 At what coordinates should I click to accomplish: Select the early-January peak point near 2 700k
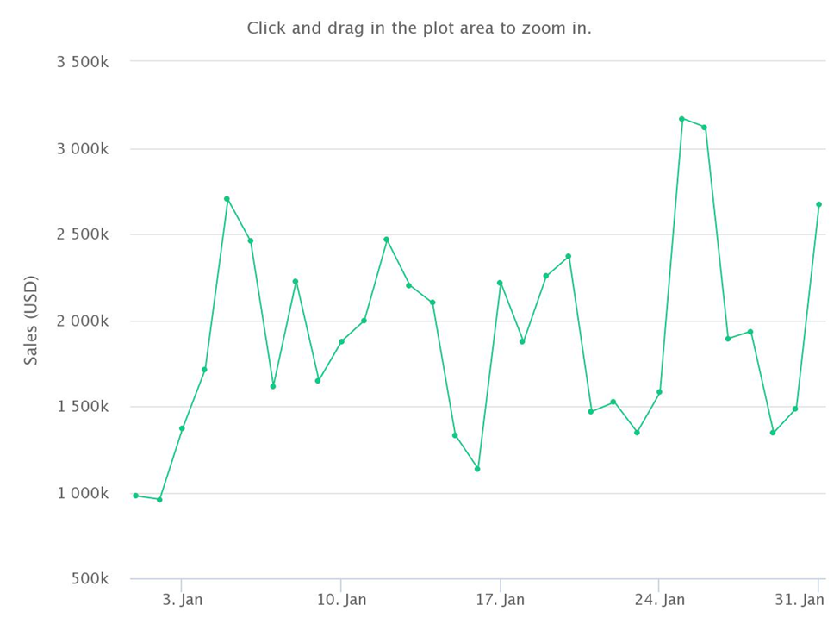pos(227,199)
